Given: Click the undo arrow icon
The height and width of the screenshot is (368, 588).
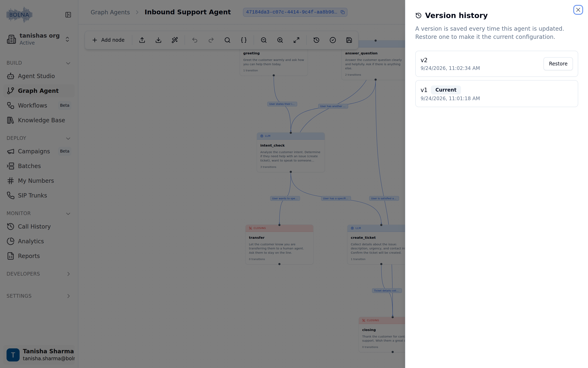Looking at the screenshot, I should 195,40.
